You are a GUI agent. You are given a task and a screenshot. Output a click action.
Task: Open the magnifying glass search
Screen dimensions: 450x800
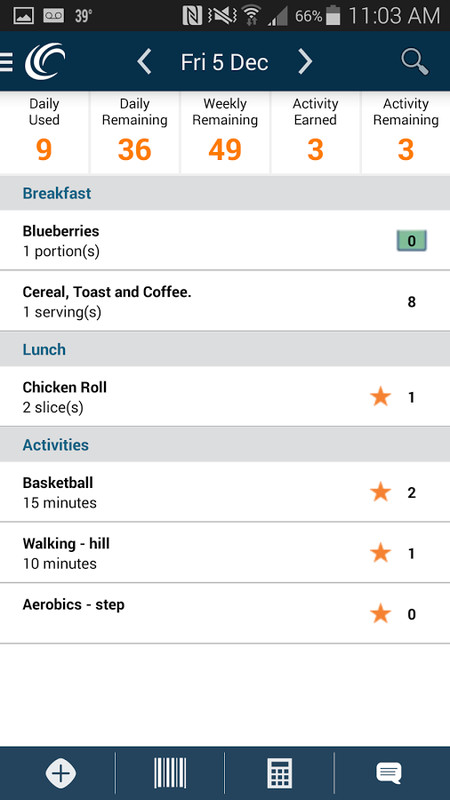point(414,62)
